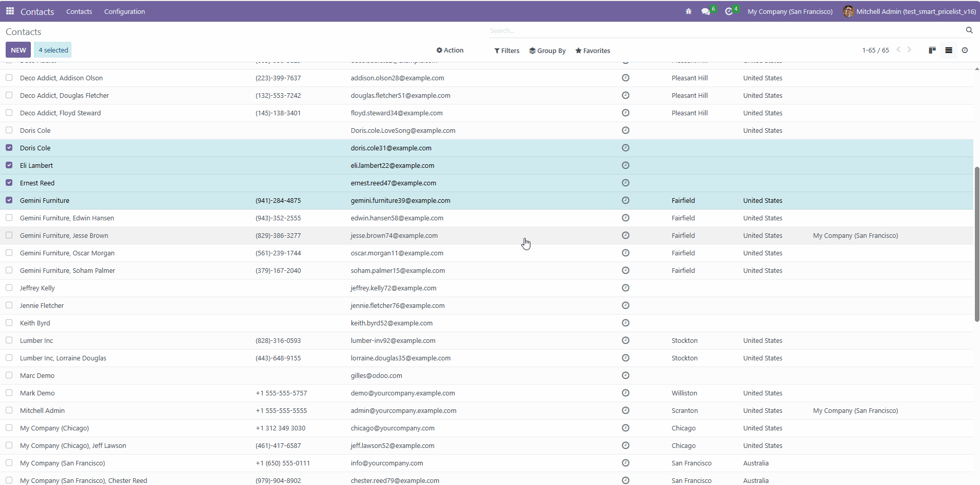Uncheck the Eli Lambert row checkbox
This screenshot has width=980, height=485.
9,165
